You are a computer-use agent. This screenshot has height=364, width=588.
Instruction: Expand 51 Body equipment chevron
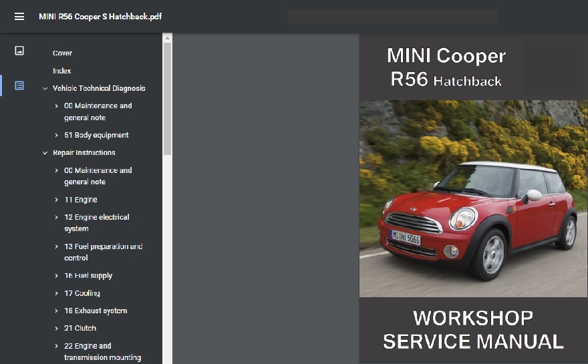pyautogui.click(x=56, y=136)
